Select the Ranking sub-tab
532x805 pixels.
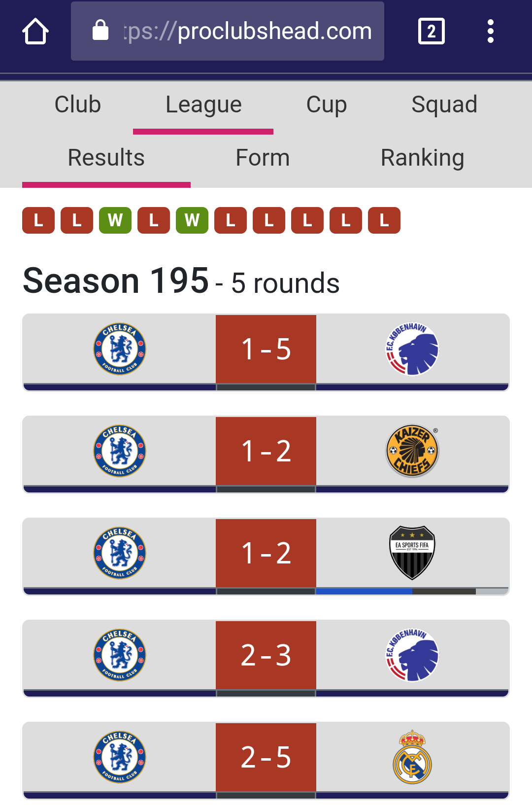pyautogui.click(x=423, y=158)
